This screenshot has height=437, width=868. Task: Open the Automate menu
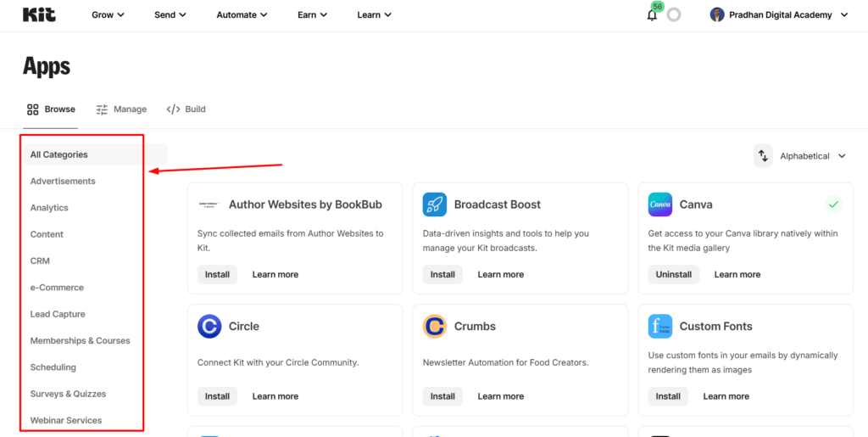242,14
